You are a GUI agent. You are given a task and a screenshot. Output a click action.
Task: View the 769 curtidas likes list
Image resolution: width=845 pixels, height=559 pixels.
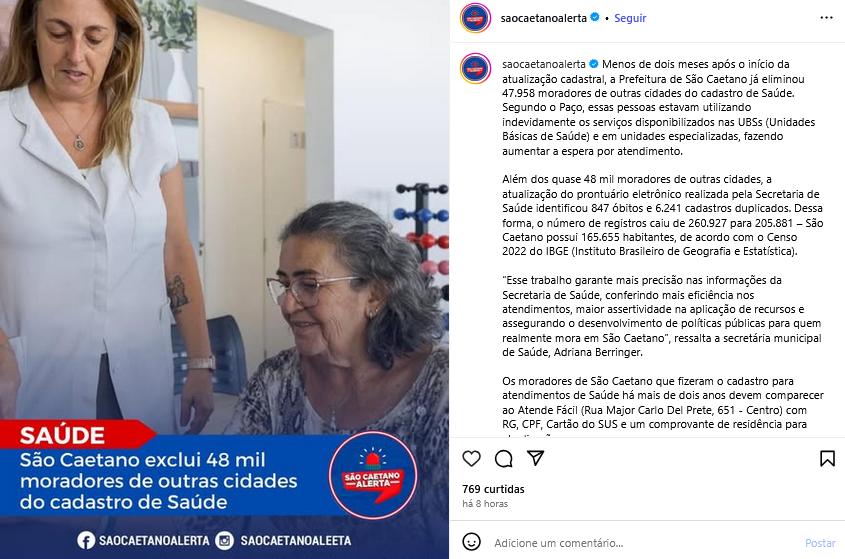[x=493, y=489]
